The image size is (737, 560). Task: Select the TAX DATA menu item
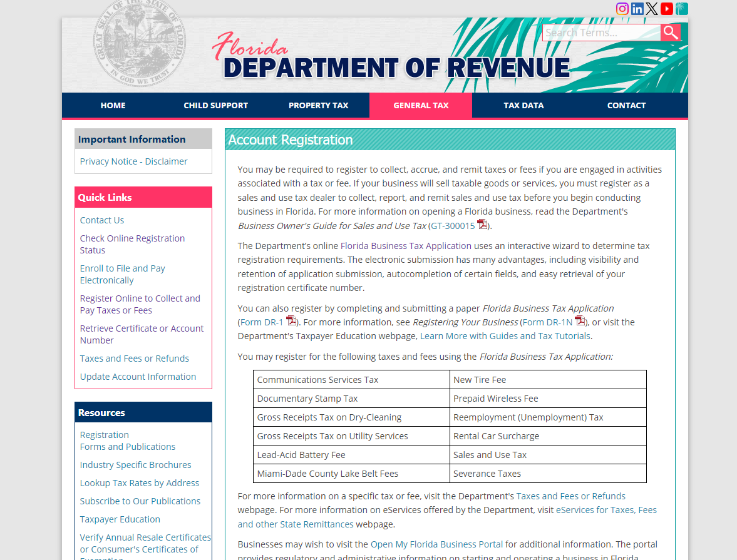pos(523,105)
